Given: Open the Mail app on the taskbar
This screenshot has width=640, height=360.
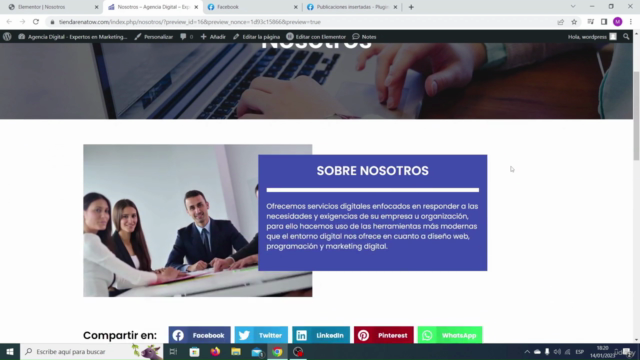Looking at the screenshot, I should click(257, 351).
